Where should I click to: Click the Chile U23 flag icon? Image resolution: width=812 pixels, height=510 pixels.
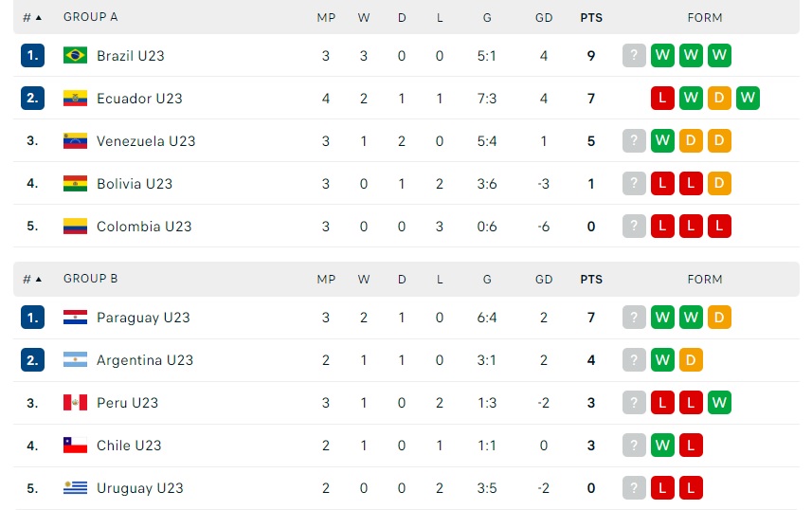(x=75, y=446)
